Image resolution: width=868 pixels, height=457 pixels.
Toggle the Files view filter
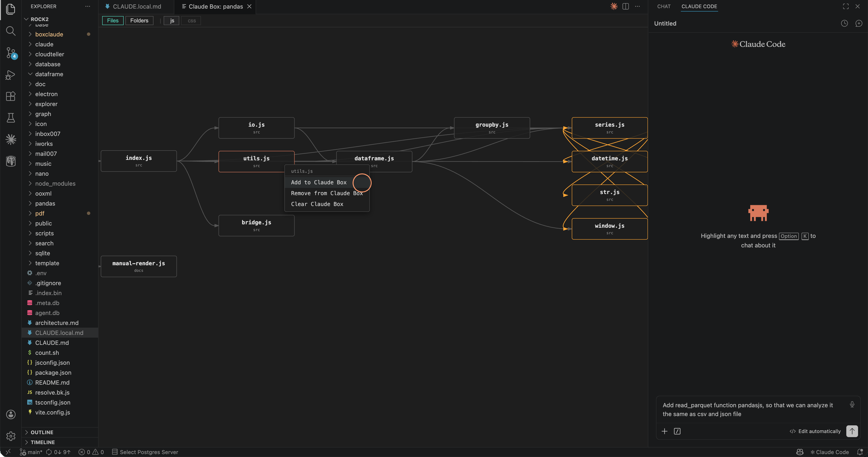pyautogui.click(x=113, y=21)
